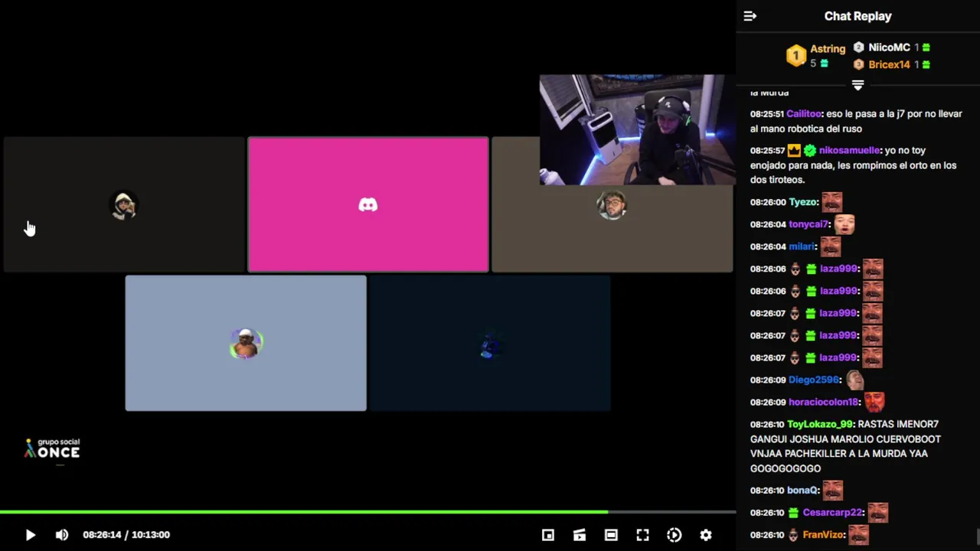This screenshot has width=980, height=551.
Task: Click nikosamuelle's green verified badge
Action: pyautogui.click(x=810, y=151)
